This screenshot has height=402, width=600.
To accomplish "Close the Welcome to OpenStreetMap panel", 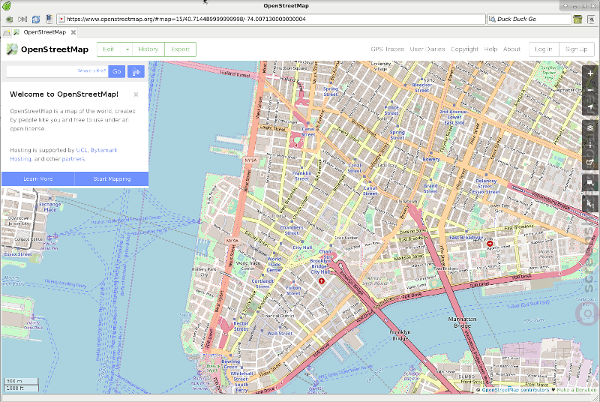I will tap(136, 95).
